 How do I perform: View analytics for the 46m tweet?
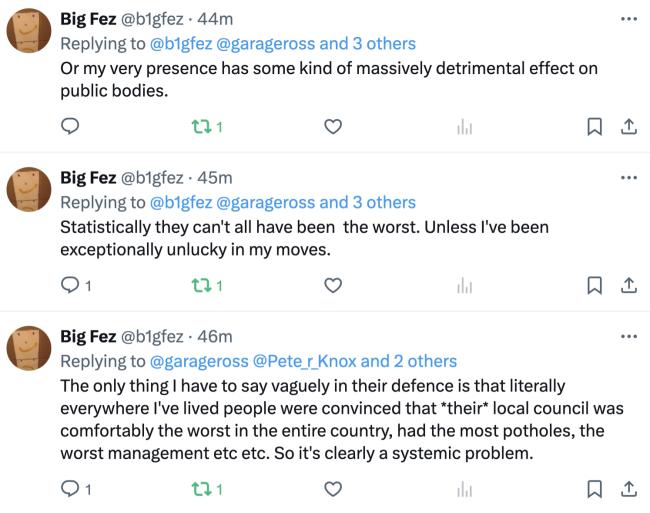tap(464, 489)
